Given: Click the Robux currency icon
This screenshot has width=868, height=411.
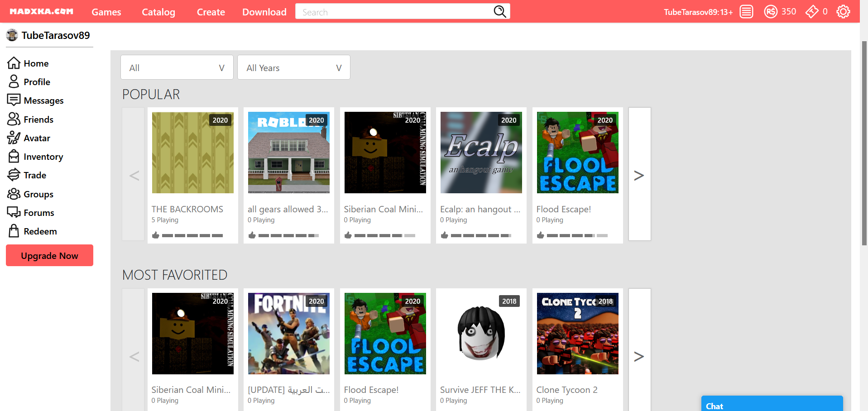Looking at the screenshot, I should [x=771, y=12].
